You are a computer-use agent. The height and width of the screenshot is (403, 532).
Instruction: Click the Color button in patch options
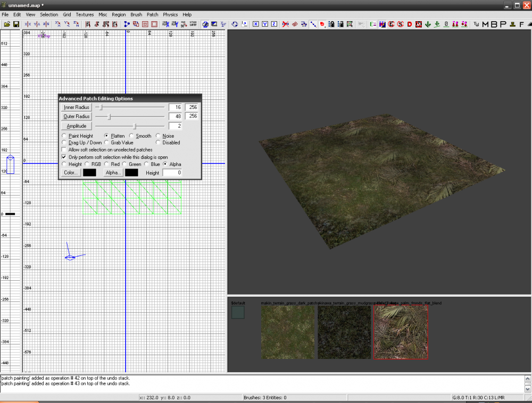(70, 172)
